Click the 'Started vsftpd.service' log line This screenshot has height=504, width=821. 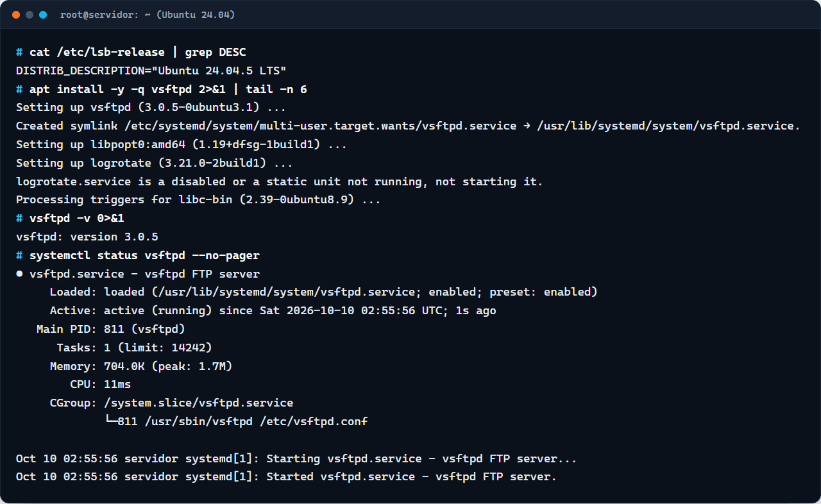tap(286, 476)
